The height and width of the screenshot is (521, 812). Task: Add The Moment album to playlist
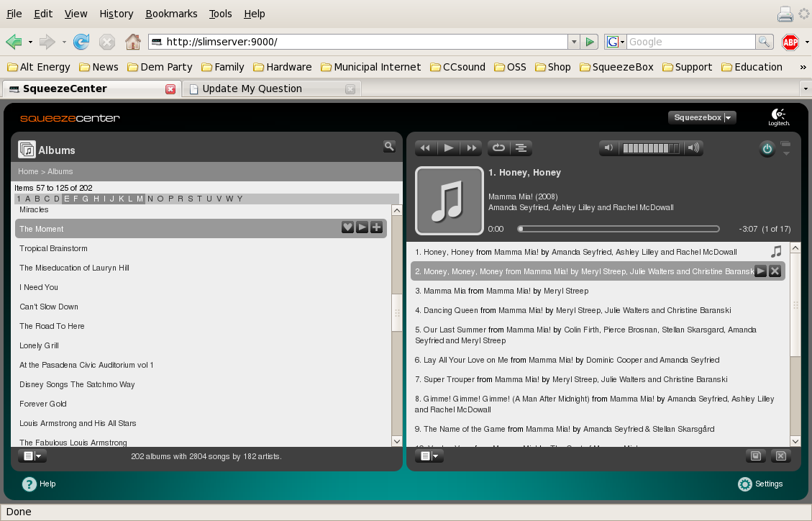(376, 227)
